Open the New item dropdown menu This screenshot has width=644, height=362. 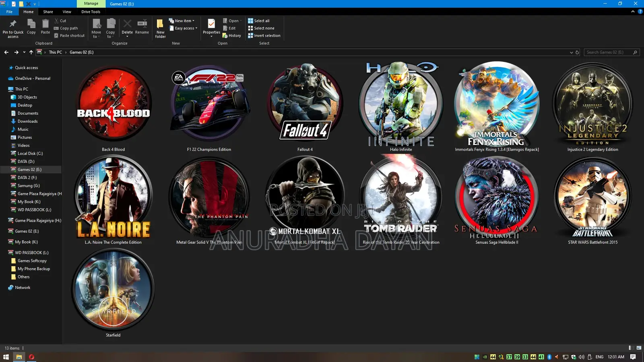tap(183, 21)
